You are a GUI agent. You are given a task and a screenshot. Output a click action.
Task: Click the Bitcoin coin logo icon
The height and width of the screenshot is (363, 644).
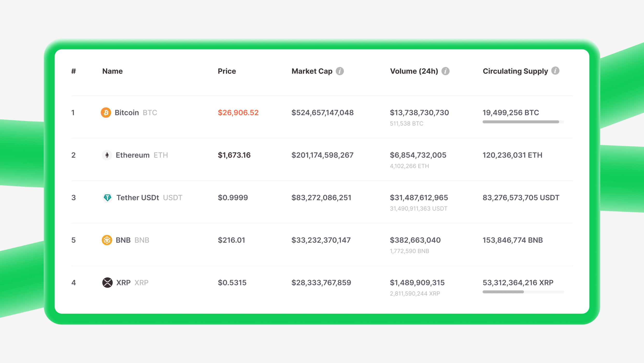pos(106,112)
